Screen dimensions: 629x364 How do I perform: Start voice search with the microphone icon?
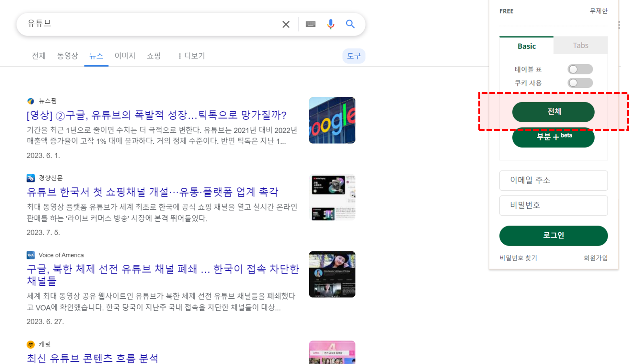(x=330, y=24)
